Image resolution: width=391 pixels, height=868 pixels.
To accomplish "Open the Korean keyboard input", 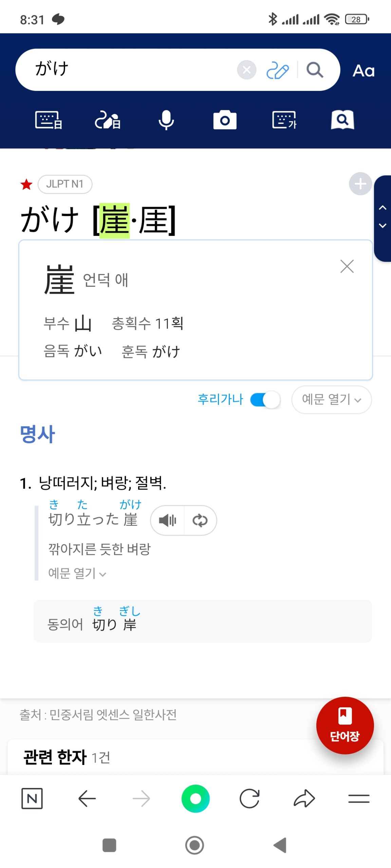I will pos(284,120).
